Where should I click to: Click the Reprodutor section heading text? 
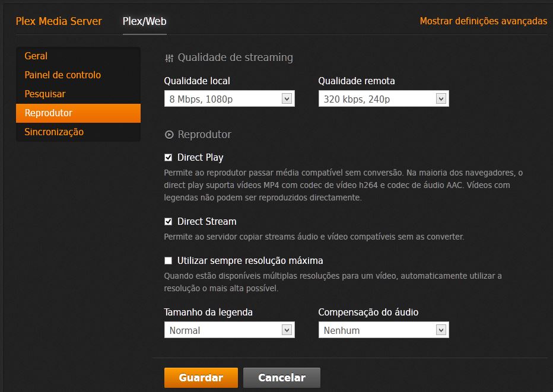pos(205,135)
